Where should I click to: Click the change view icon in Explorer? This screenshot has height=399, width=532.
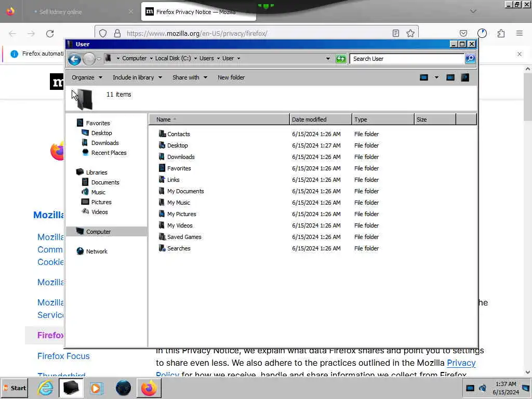[x=424, y=77]
